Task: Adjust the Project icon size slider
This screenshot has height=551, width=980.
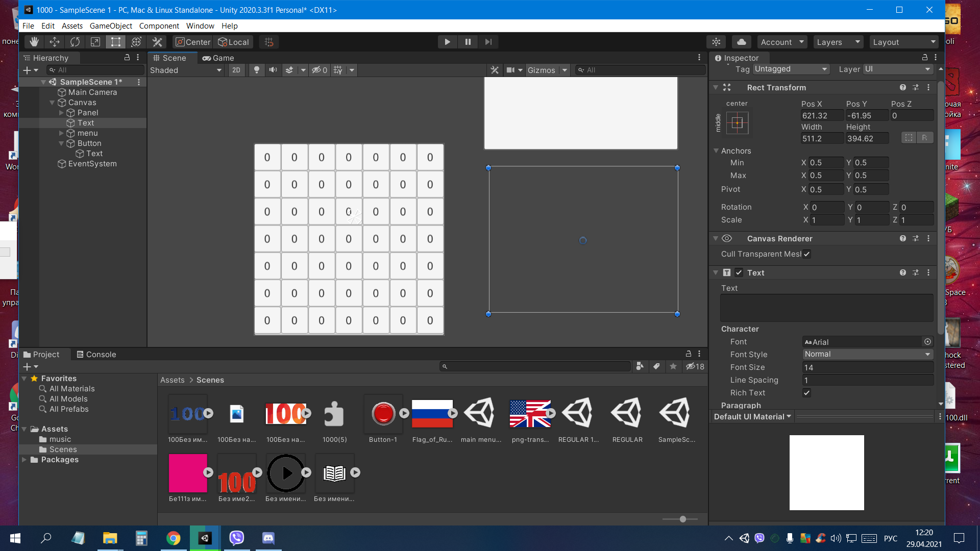Action: [683, 519]
